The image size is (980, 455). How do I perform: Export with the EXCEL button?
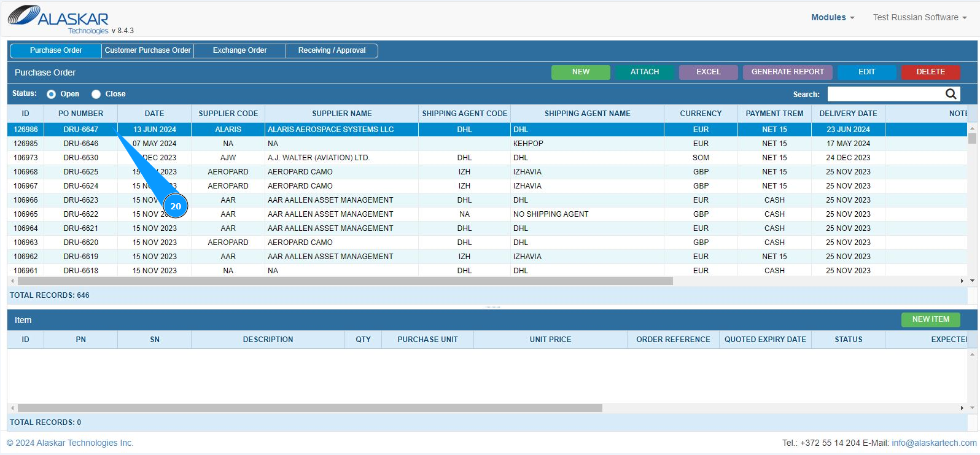[x=708, y=72]
